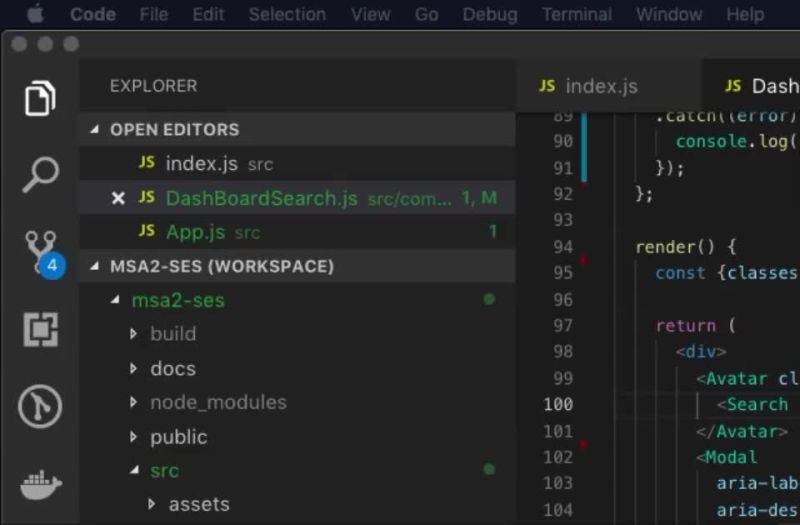Image resolution: width=800 pixels, height=525 pixels.
Task: Switch to the index.js editor tab
Action: 609,86
